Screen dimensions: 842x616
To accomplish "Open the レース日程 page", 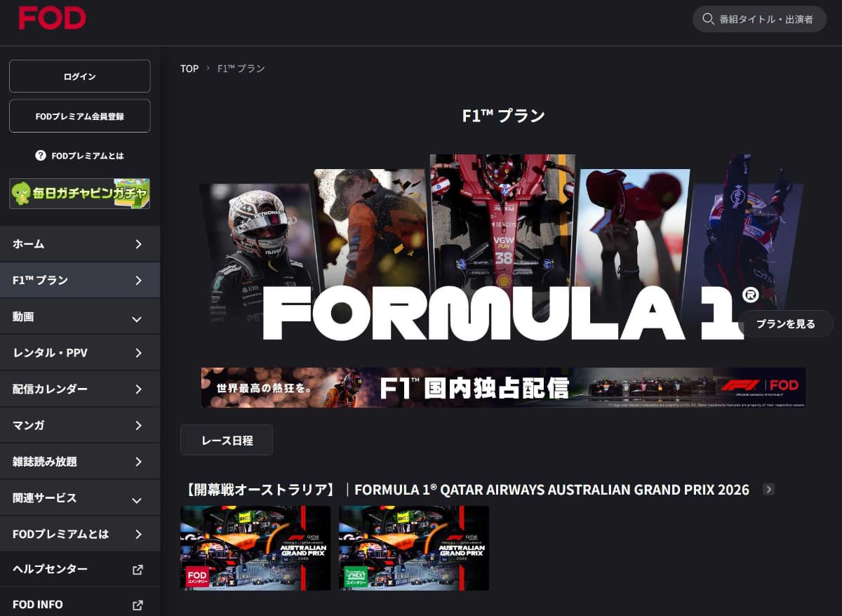I will [x=226, y=440].
